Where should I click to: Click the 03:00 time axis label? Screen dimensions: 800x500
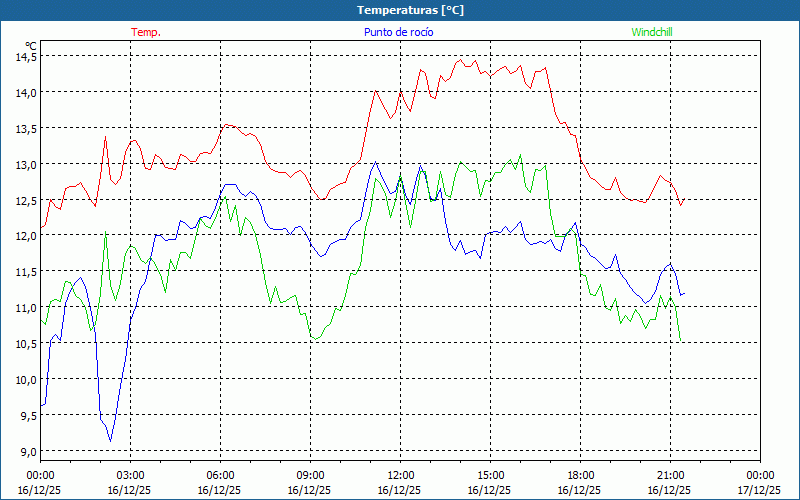130,475
